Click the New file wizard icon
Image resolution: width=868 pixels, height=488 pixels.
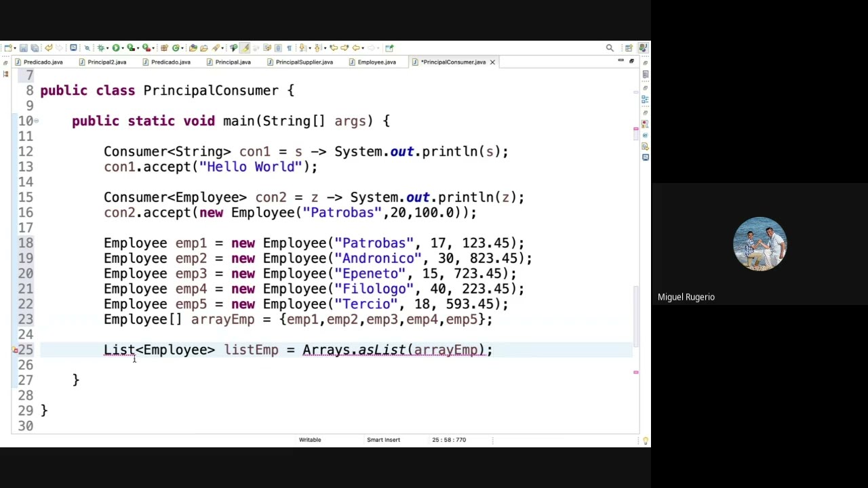pos(7,48)
